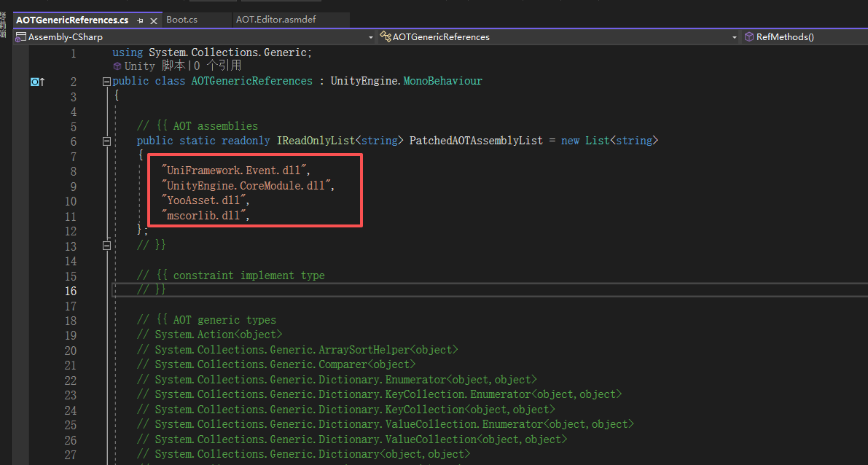Click PatchedAOTAssemblyList identifier on line 6

476,141
